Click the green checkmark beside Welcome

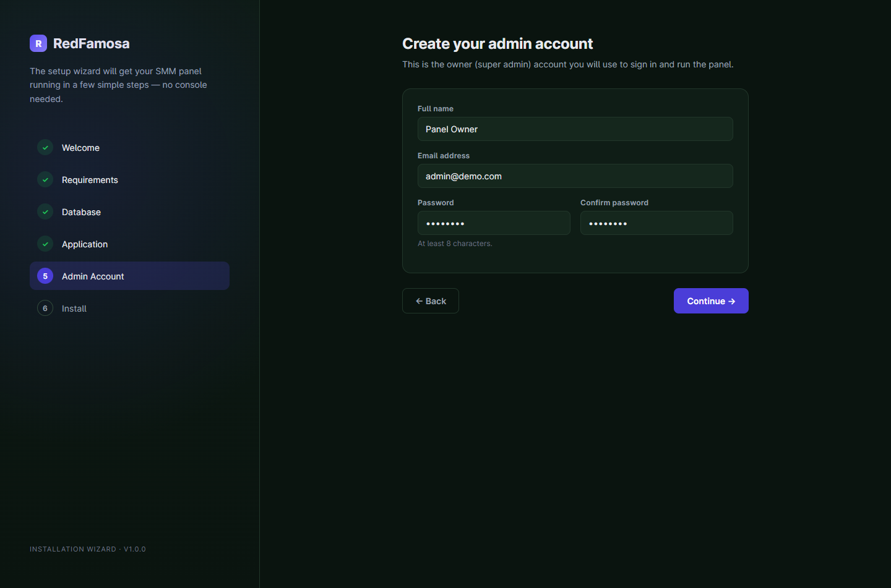coord(45,147)
